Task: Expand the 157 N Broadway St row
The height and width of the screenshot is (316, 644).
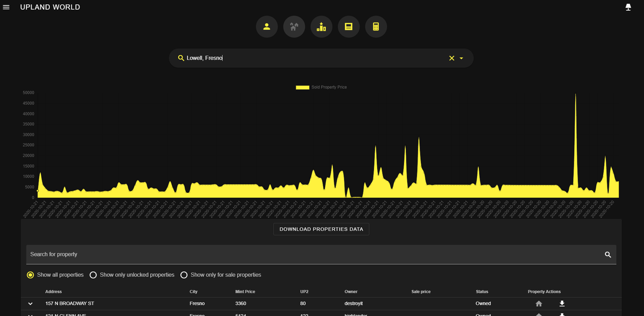Action: tap(31, 304)
